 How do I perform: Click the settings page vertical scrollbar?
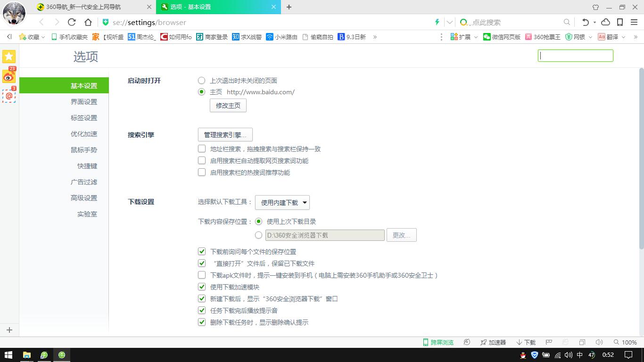click(x=641, y=158)
